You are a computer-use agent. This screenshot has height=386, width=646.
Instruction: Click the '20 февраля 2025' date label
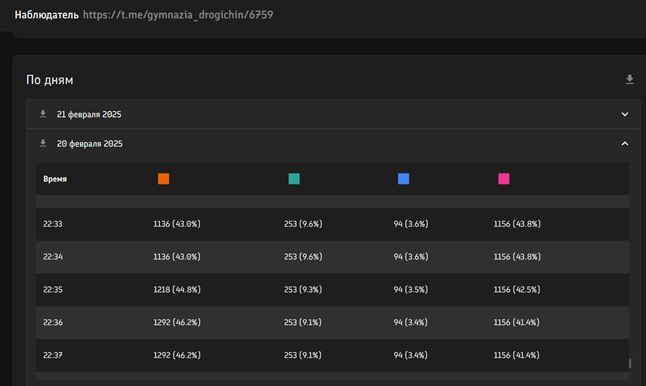coord(89,144)
